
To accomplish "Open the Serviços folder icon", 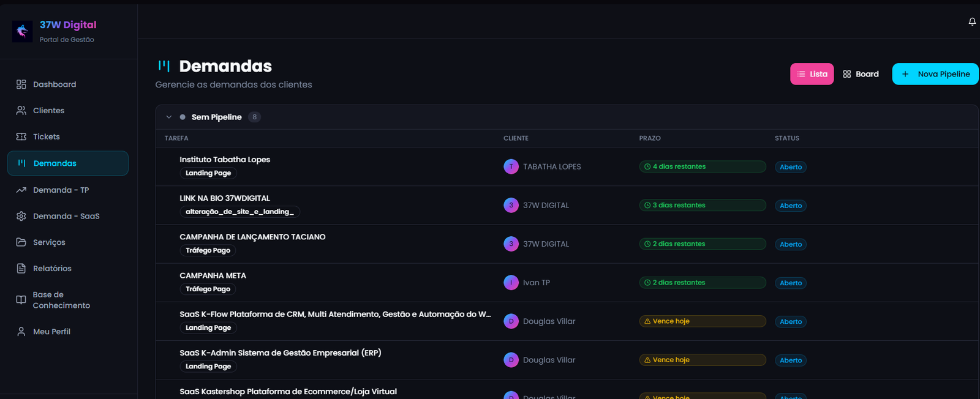I will tap(21, 242).
